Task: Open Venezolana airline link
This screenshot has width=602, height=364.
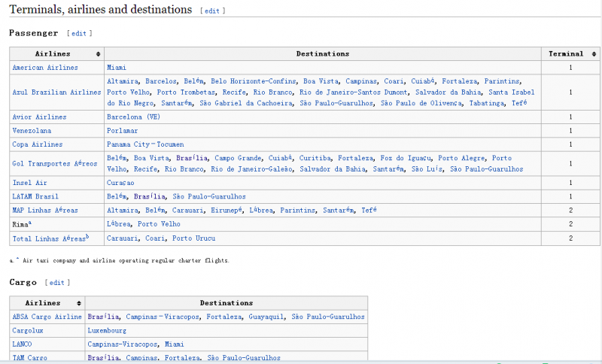Action: pyautogui.click(x=32, y=131)
